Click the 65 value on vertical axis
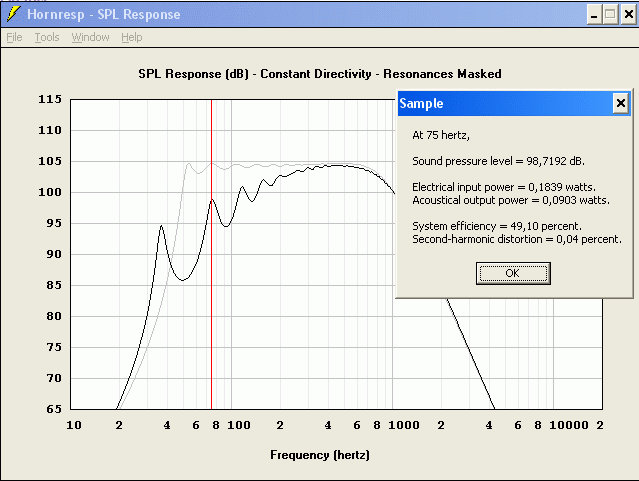The width and height of the screenshot is (639, 481). 54,409
